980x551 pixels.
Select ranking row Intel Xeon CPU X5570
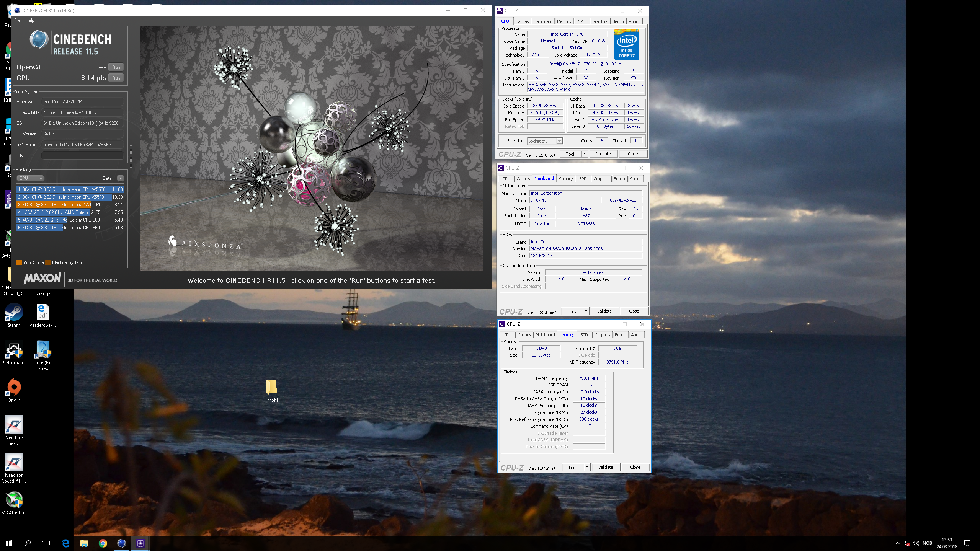(x=70, y=197)
